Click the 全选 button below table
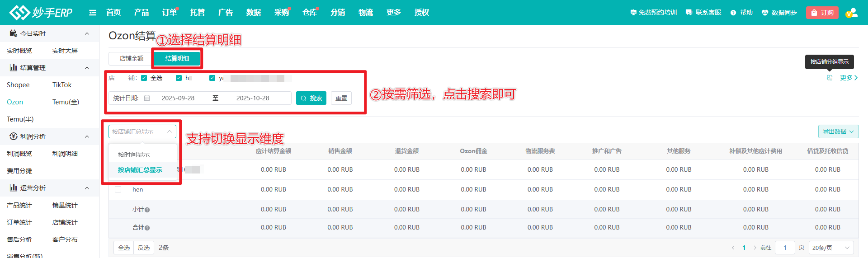This screenshot has height=258, width=868. [x=124, y=248]
